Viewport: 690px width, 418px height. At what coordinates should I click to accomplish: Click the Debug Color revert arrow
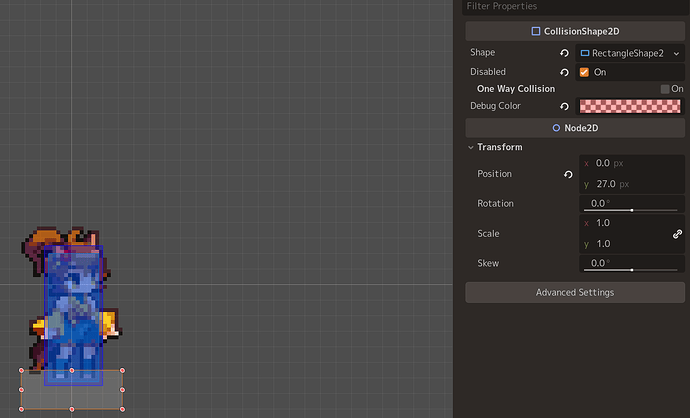point(564,106)
